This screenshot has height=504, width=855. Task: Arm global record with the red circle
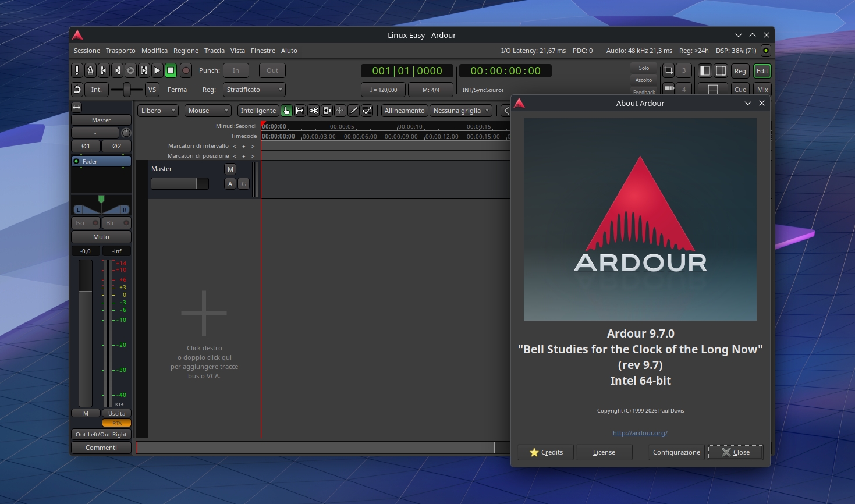pos(186,70)
